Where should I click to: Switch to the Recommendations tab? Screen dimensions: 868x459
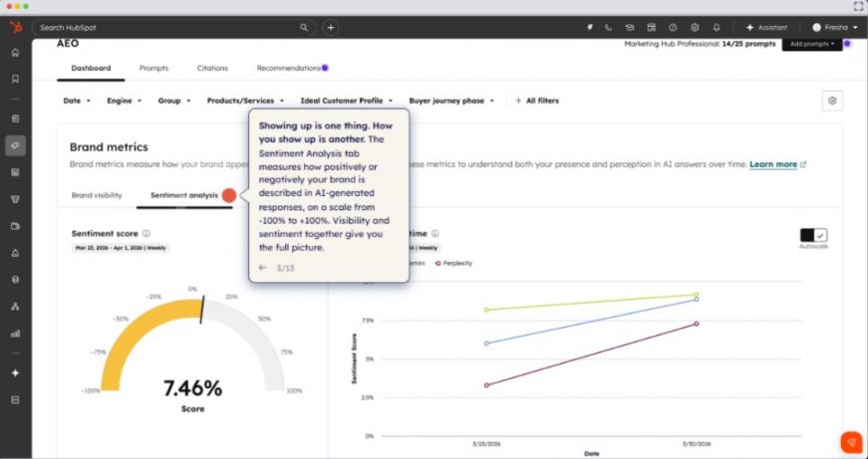coord(289,68)
